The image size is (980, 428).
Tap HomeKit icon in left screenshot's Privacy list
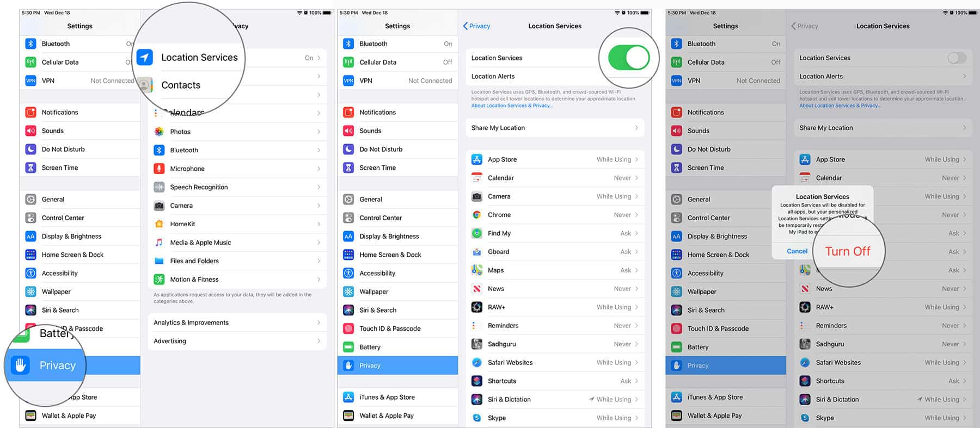click(159, 224)
